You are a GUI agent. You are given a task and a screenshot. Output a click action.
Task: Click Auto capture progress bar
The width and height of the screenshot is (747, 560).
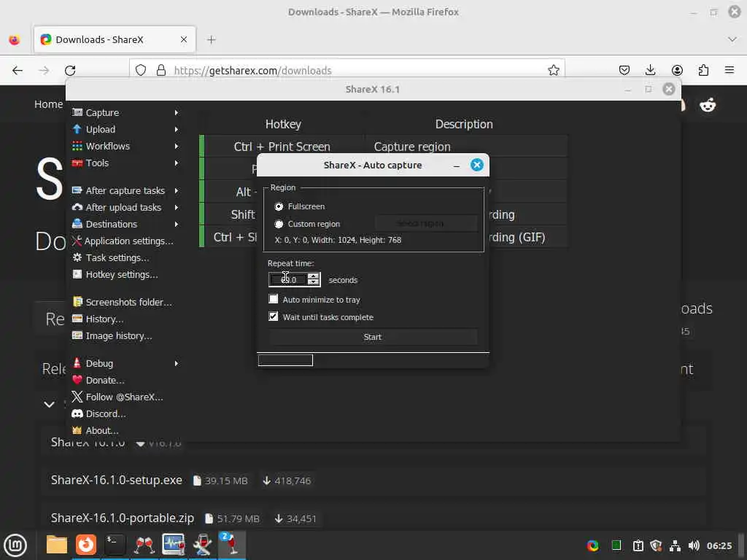coord(285,360)
